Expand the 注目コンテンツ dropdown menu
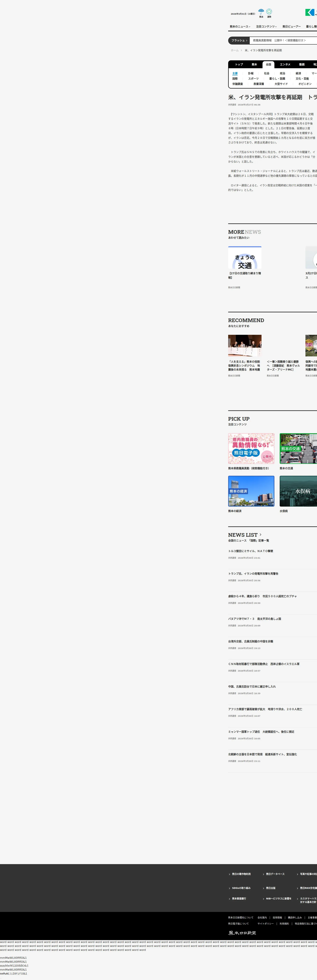This screenshot has height=980, width=317. (266, 27)
